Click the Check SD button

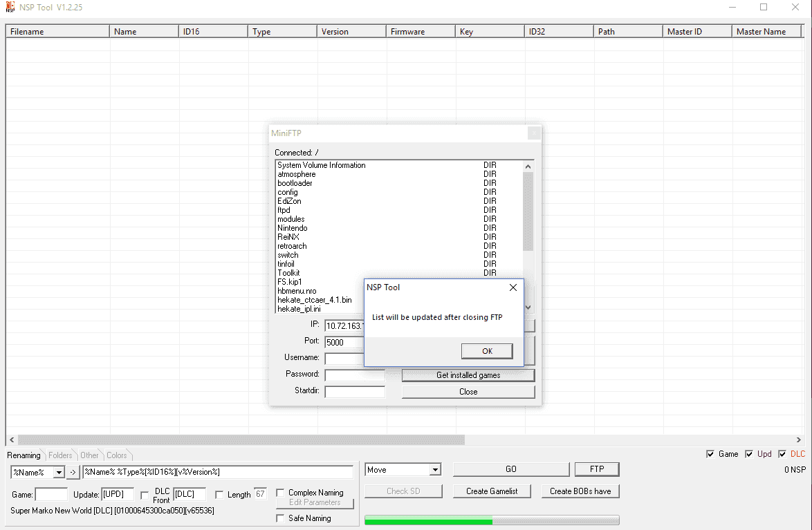(x=403, y=491)
